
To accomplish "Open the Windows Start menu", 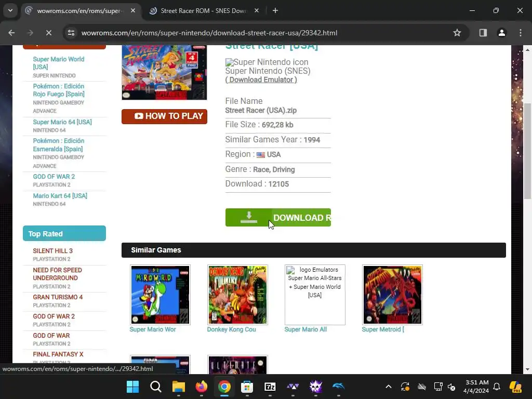I will 132,387.
